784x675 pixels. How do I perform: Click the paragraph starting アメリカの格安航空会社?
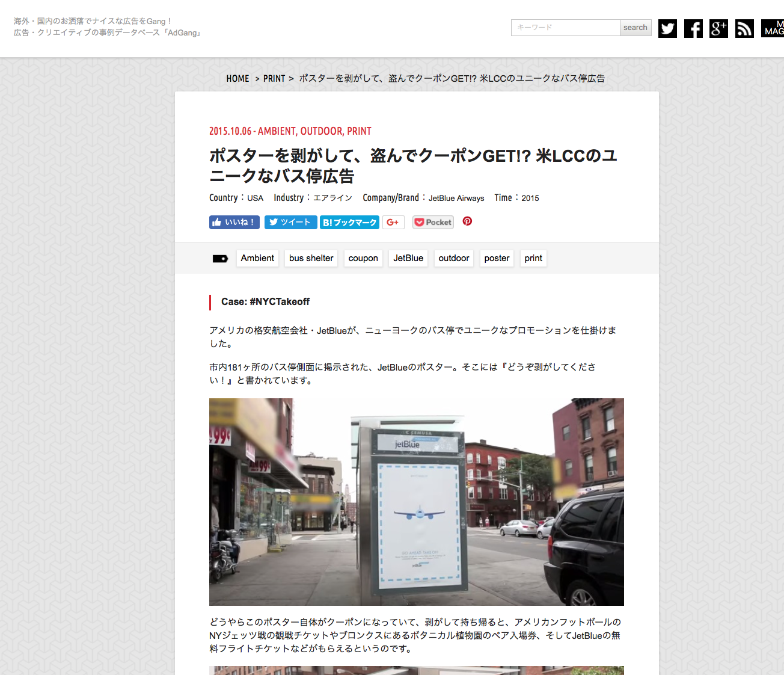tap(413, 337)
